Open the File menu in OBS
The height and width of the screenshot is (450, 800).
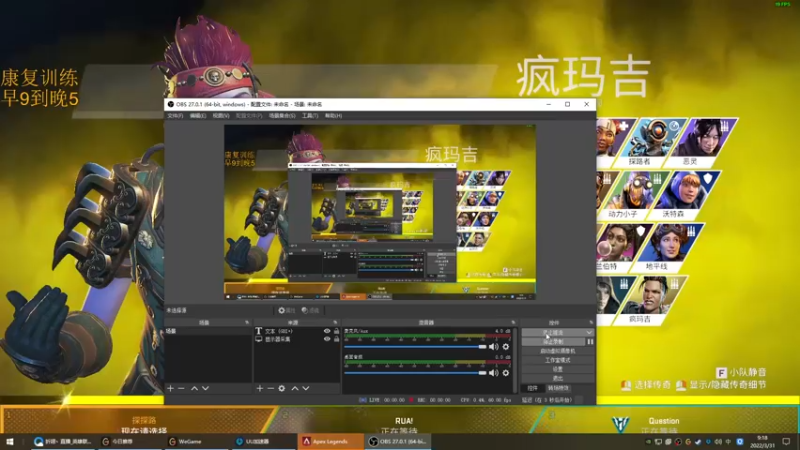point(175,116)
